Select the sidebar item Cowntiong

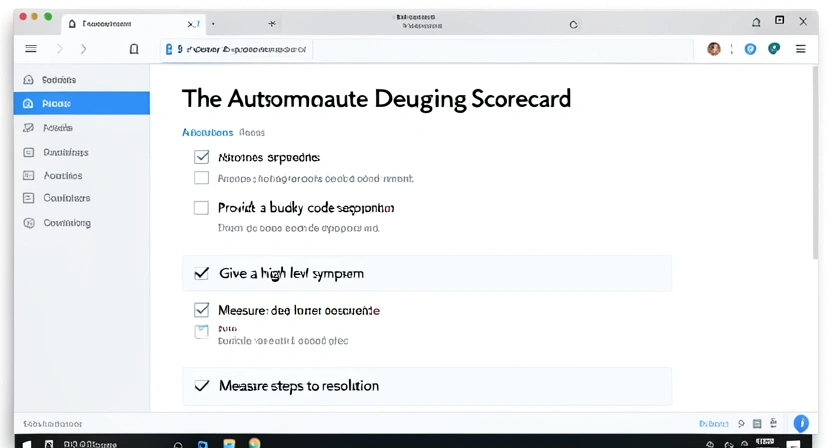pyautogui.click(x=82, y=223)
